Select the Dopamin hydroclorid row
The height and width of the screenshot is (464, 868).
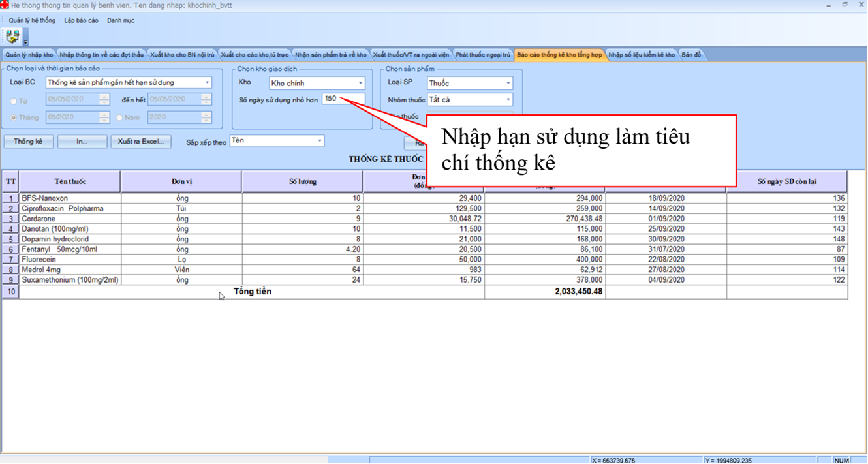point(425,240)
